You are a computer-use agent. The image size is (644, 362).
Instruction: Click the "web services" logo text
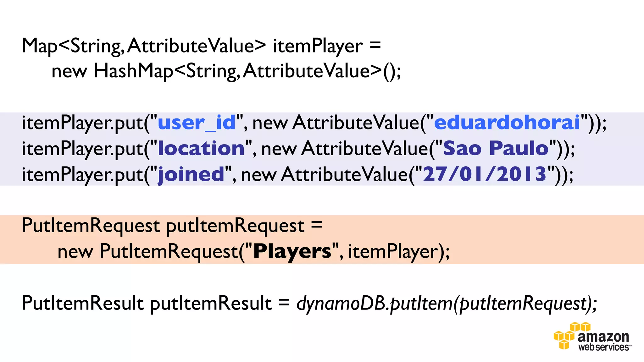click(604, 347)
